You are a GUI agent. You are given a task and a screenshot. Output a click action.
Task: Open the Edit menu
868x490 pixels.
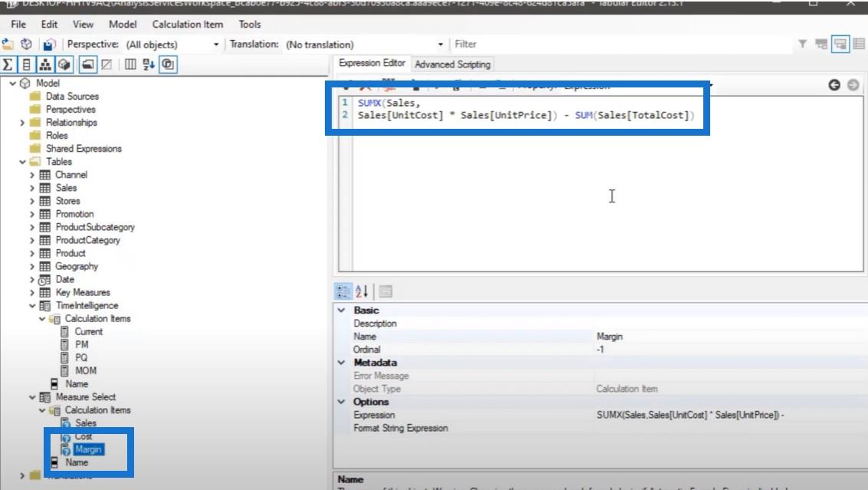click(49, 25)
